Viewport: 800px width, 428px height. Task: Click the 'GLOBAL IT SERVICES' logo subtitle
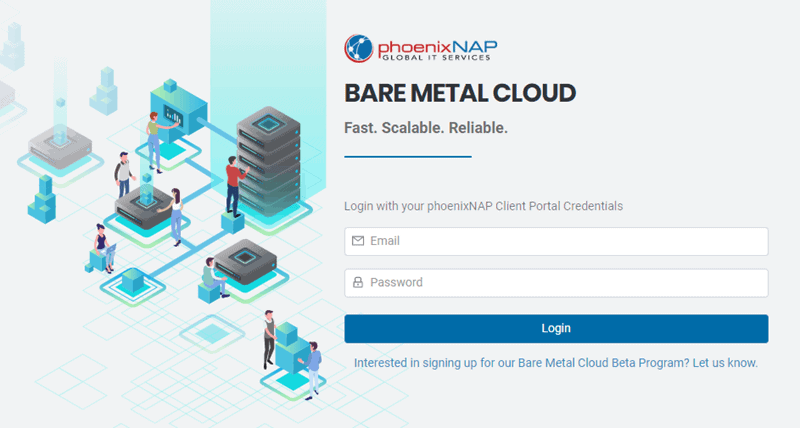436,58
